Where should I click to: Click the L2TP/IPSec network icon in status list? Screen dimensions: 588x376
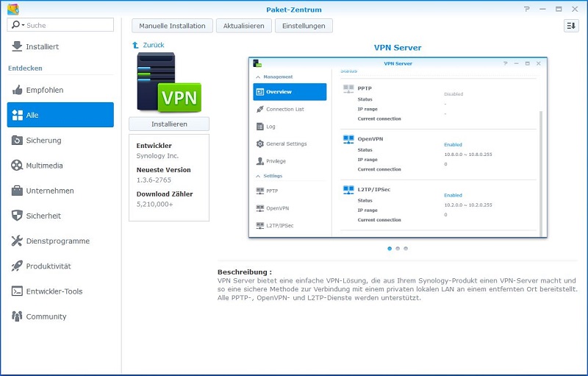[348, 190]
